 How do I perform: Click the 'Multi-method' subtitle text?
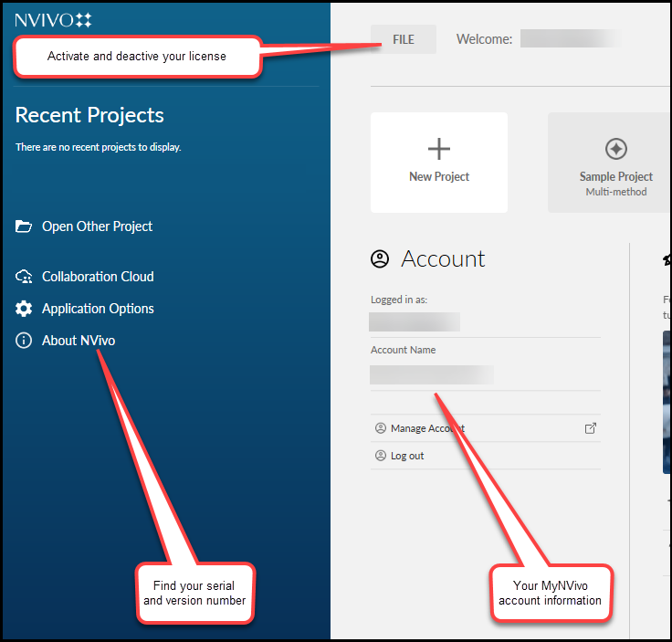click(616, 192)
